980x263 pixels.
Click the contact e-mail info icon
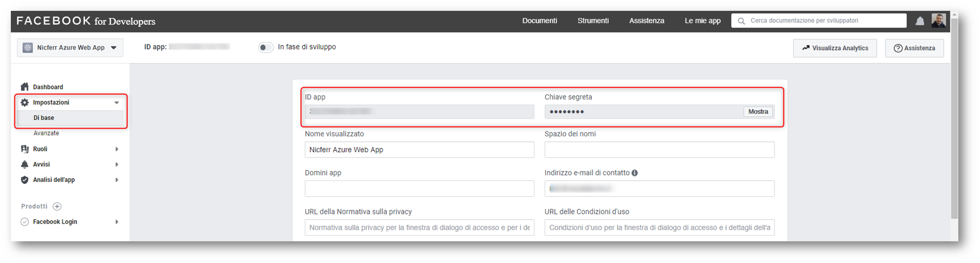click(x=635, y=173)
